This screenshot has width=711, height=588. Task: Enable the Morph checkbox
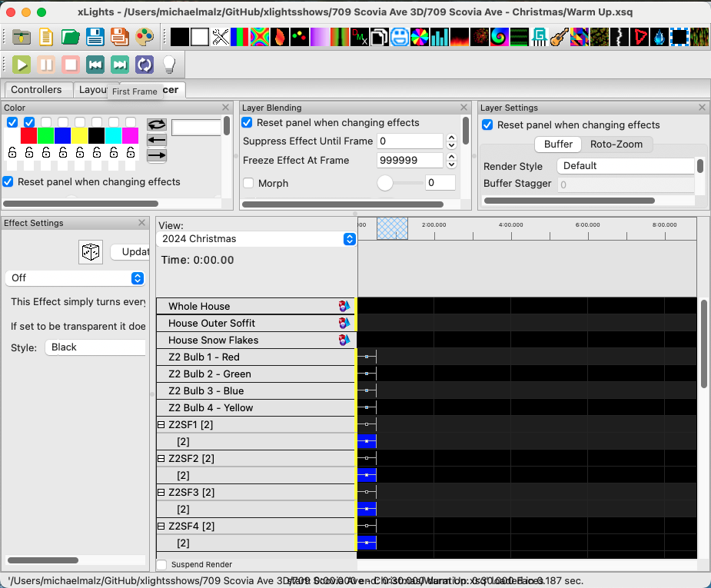click(248, 183)
